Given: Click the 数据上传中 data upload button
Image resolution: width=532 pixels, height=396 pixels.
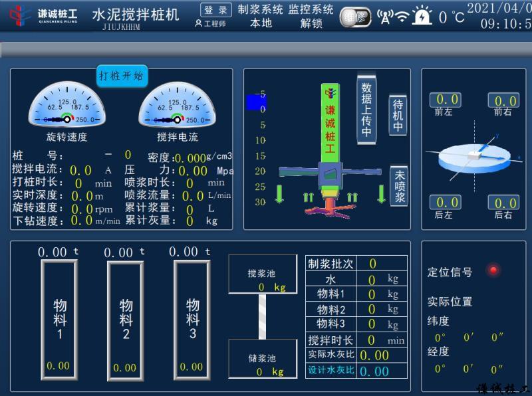Looking at the screenshot, I should click(366, 108).
